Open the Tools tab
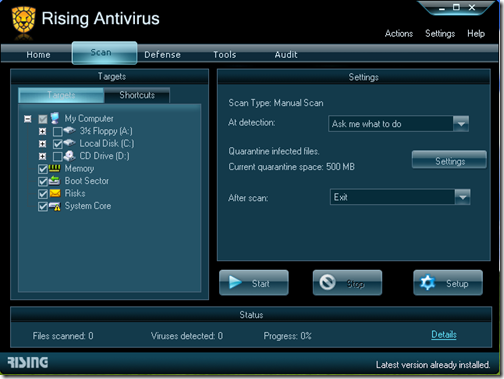This screenshot has width=504, height=379. click(225, 55)
